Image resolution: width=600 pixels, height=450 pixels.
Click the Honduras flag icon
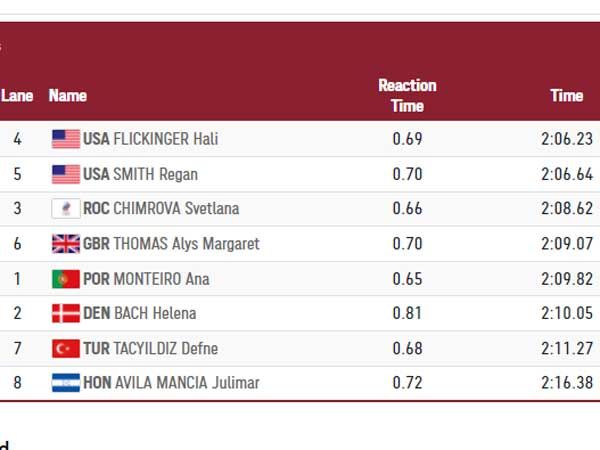(x=65, y=383)
